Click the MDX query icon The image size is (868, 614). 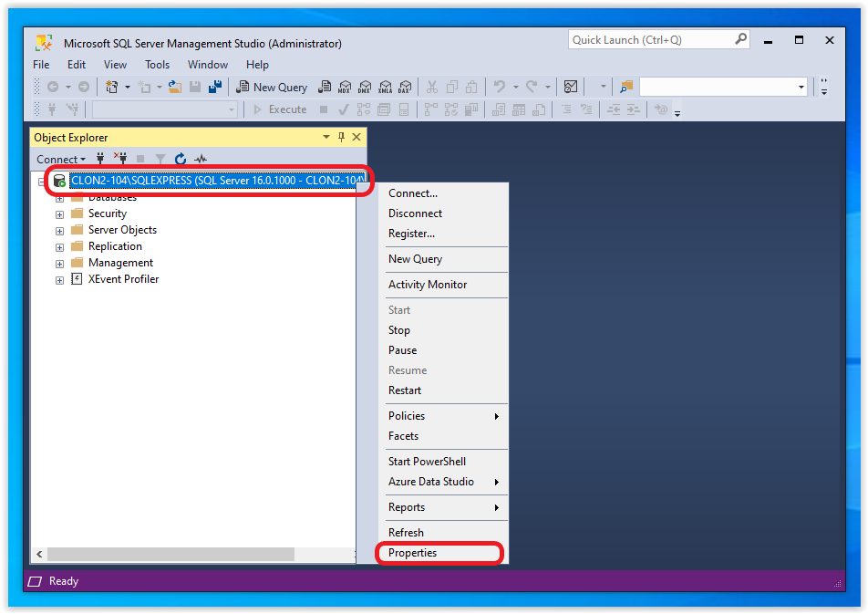tap(345, 87)
